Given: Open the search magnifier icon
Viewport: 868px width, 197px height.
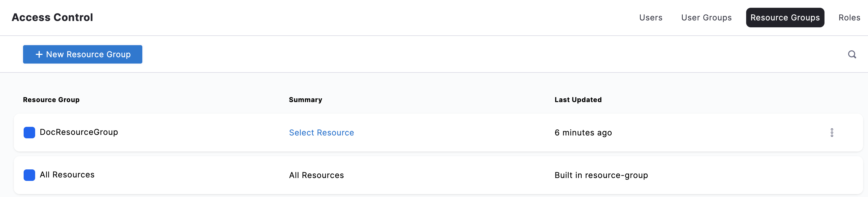Looking at the screenshot, I should tap(852, 54).
